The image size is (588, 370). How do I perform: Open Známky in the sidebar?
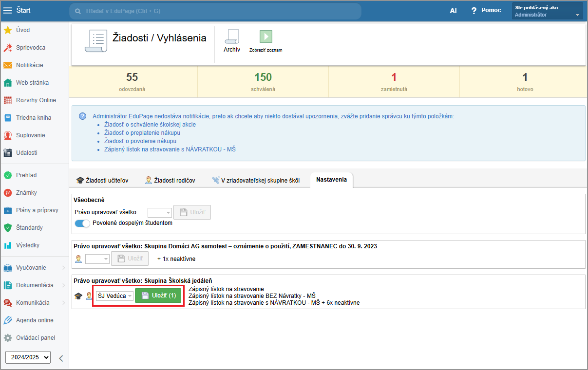pyautogui.click(x=26, y=193)
